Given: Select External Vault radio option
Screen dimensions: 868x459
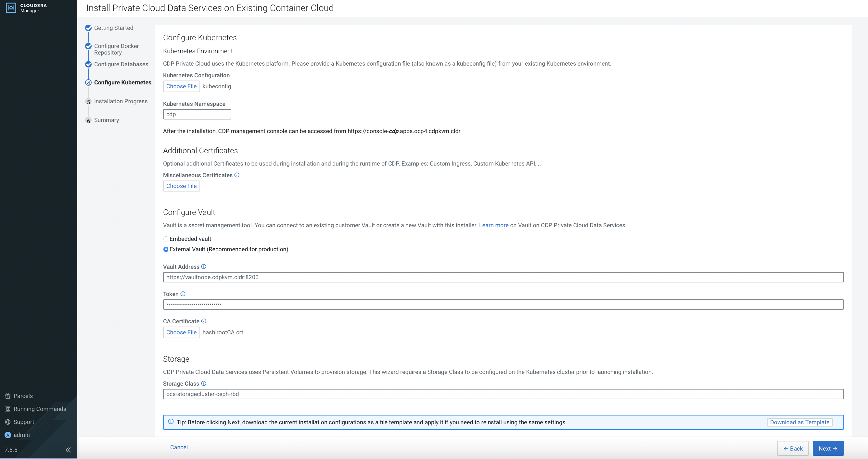Looking at the screenshot, I should tap(166, 249).
